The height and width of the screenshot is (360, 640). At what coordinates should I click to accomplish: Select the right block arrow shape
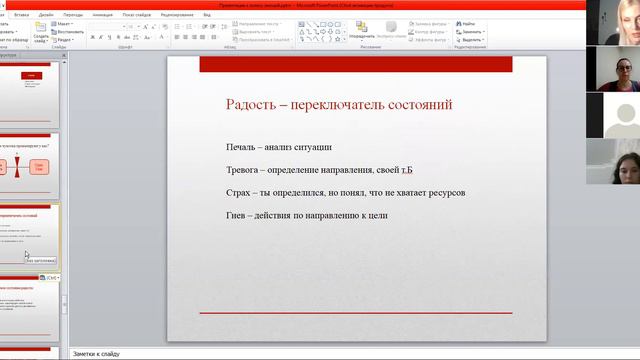[x=323, y=31]
